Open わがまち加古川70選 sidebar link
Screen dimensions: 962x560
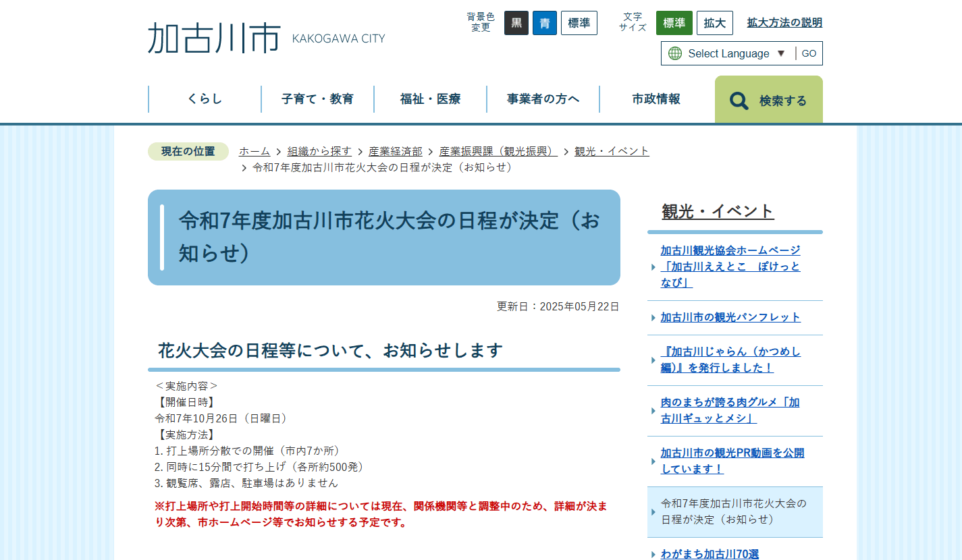pos(710,554)
